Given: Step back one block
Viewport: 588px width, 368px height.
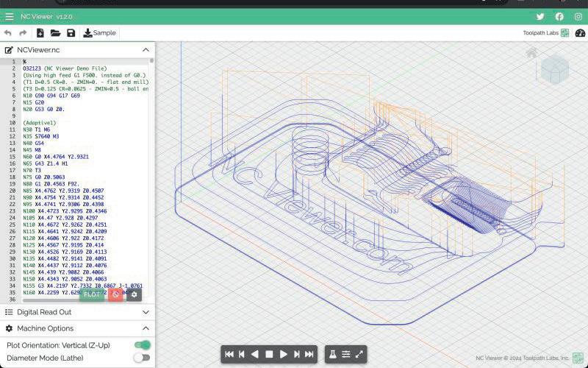Looking at the screenshot, I should [242, 354].
